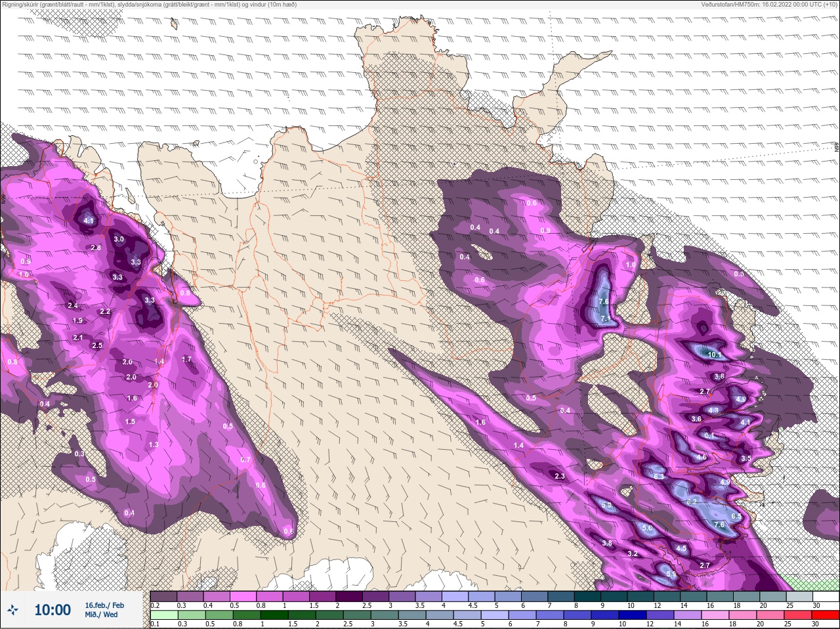Click the '16.feb./ Feb' date label
Screen dimensions: 840x629
(x=104, y=605)
